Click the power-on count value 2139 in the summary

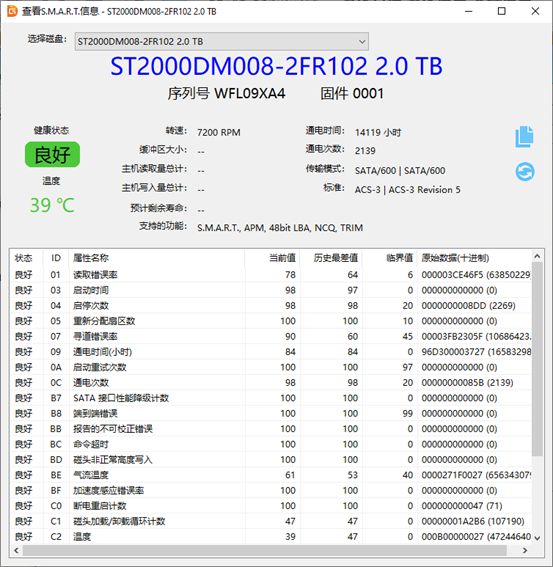(x=365, y=150)
